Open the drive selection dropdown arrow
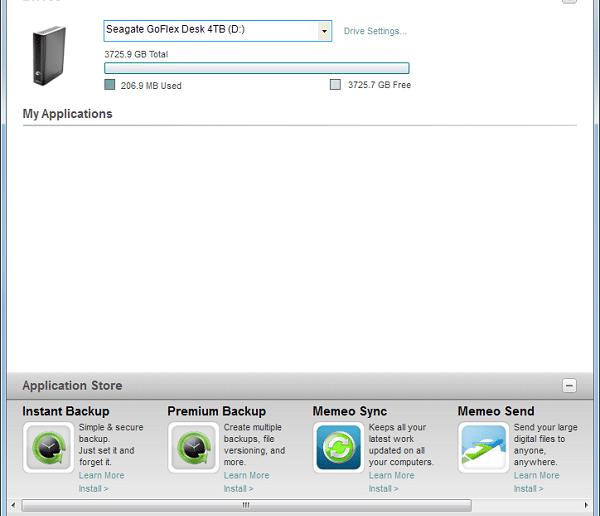This screenshot has width=600, height=516. 324,31
